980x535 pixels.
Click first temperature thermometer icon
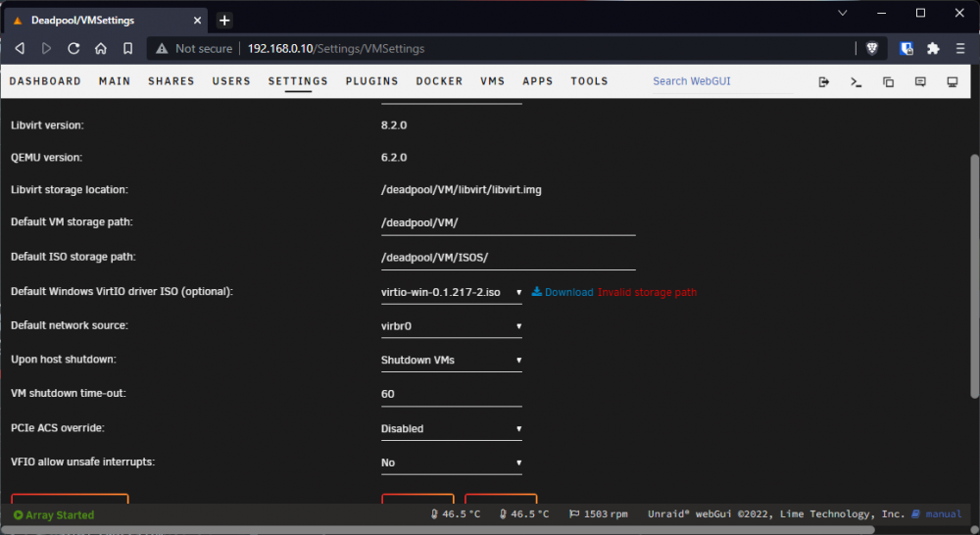(434, 513)
